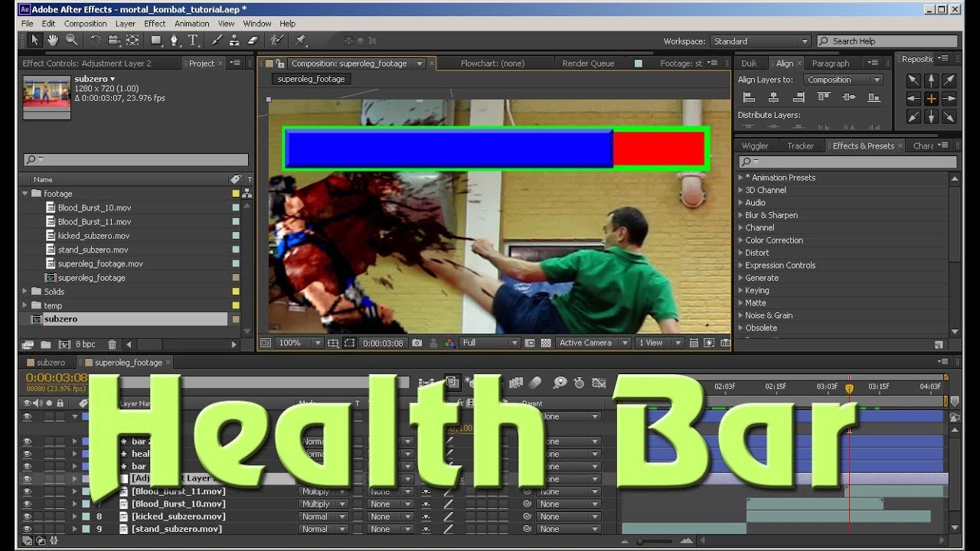Select the Unified Camera tool
Image resolution: width=980 pixels, height=551 pixels.
pyautogui.click(x=114, y=41)
